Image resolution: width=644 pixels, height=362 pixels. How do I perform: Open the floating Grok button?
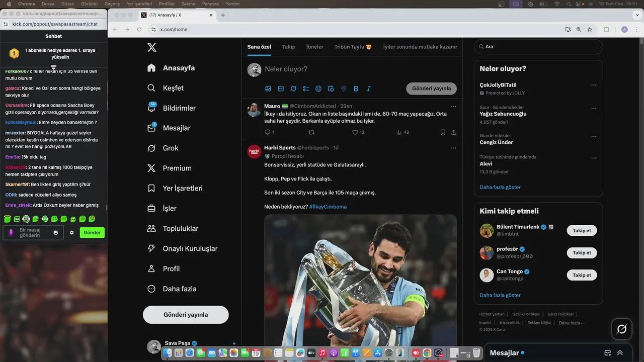(622, 329)
